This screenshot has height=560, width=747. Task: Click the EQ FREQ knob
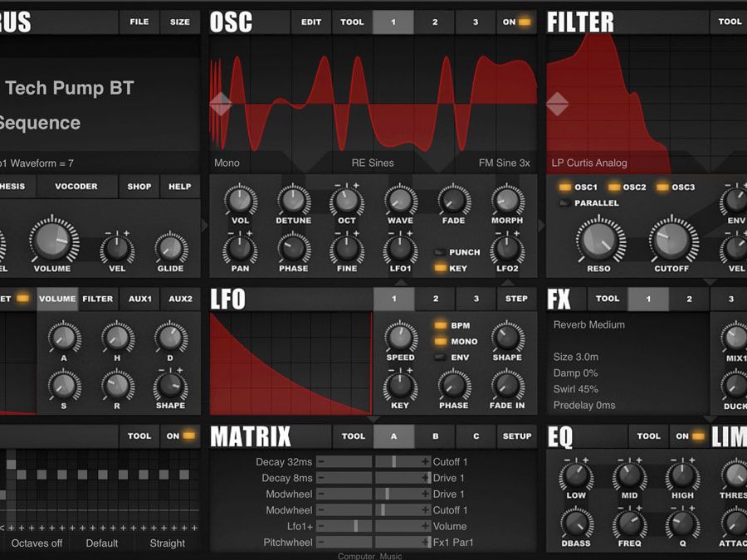click(629, 523)
